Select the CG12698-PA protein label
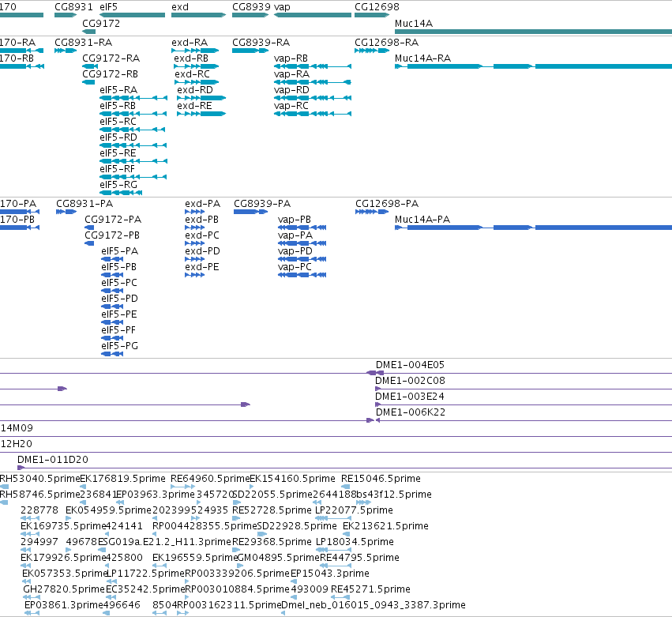 point(387,204)
